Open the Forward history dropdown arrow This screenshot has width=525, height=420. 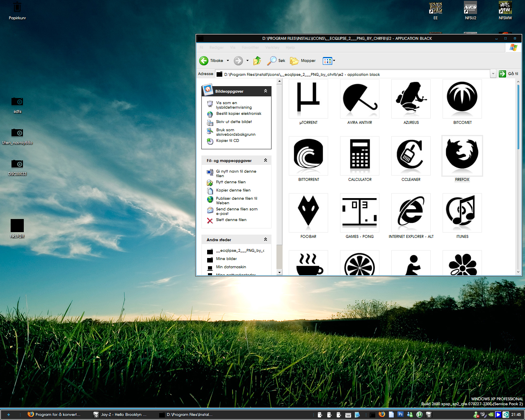pos(247,61)
